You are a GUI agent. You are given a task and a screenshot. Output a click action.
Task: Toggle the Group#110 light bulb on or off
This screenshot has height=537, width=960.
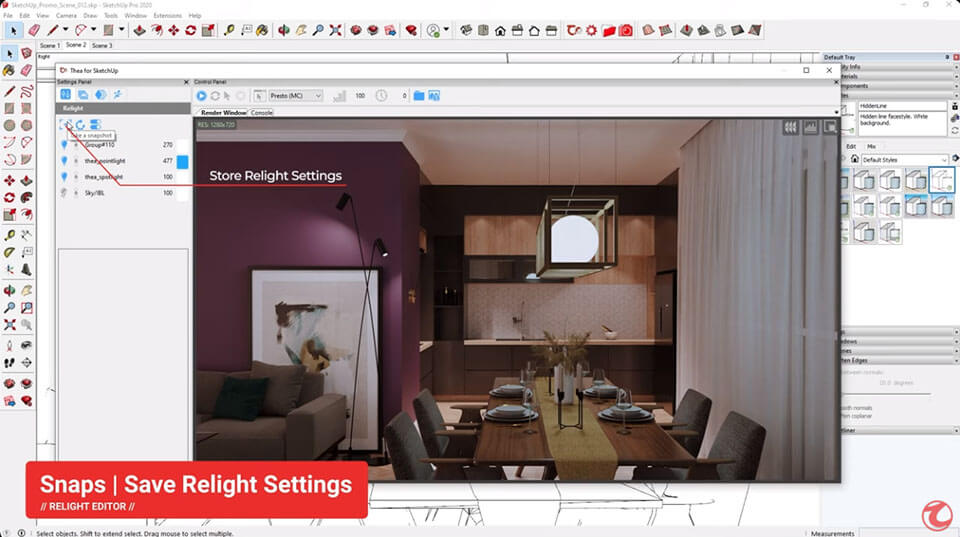point(64,145)
